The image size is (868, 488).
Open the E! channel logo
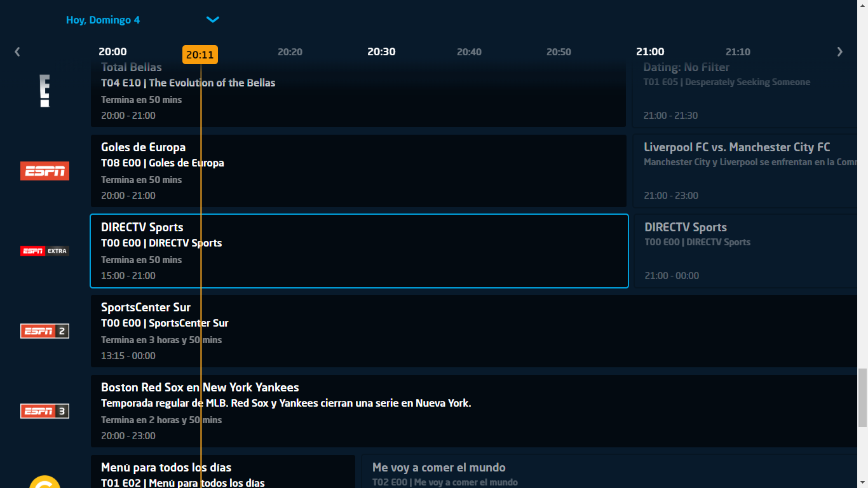44,90
